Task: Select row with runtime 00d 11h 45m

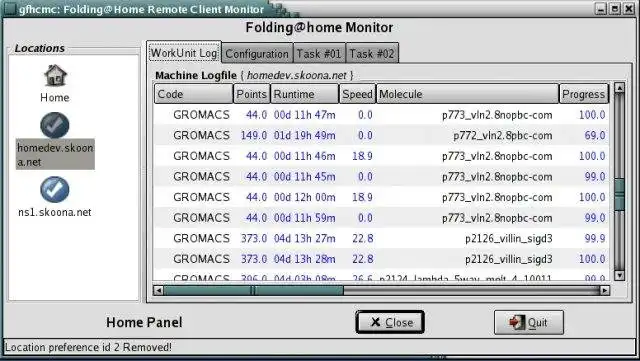Action: (381, 176)
